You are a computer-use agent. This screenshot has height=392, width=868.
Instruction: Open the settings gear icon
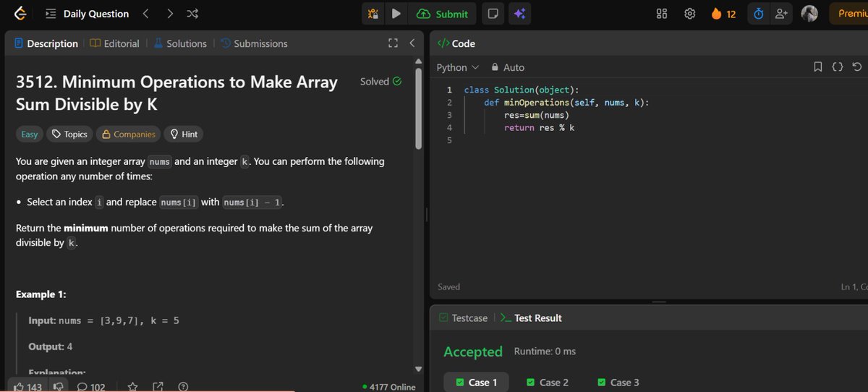click(x=690, y=14)
